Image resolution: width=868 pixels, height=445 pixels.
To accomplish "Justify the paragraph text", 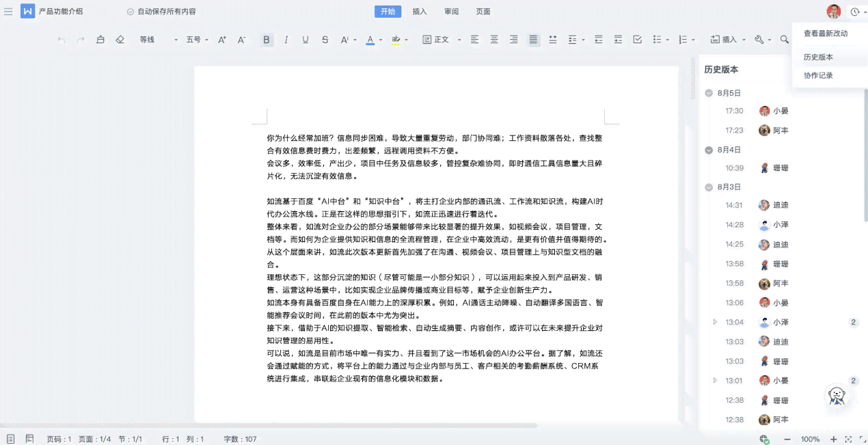I will pyautogui.click(x=533, y=40).
